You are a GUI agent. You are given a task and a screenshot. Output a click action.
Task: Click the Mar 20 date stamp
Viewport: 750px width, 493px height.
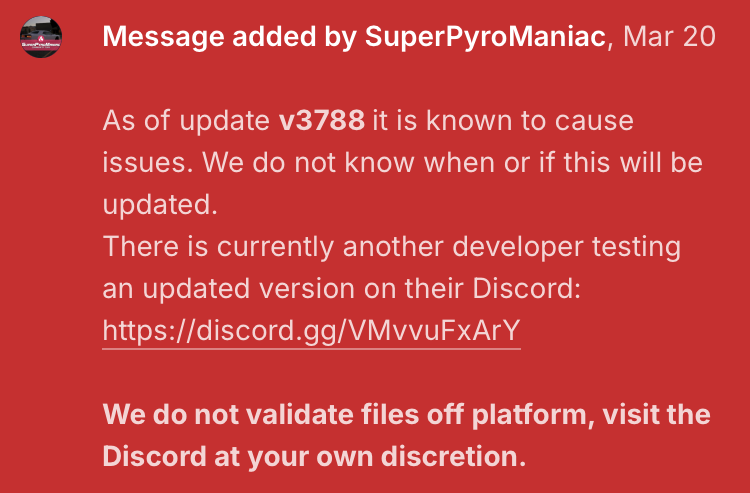pyautogui.click(x=669, y=38)
